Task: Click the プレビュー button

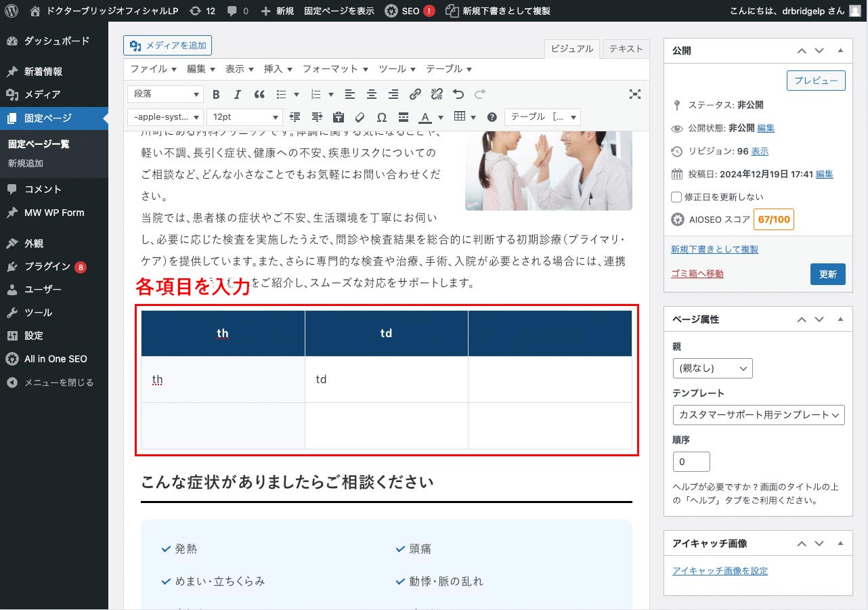Action: (816, 80)
